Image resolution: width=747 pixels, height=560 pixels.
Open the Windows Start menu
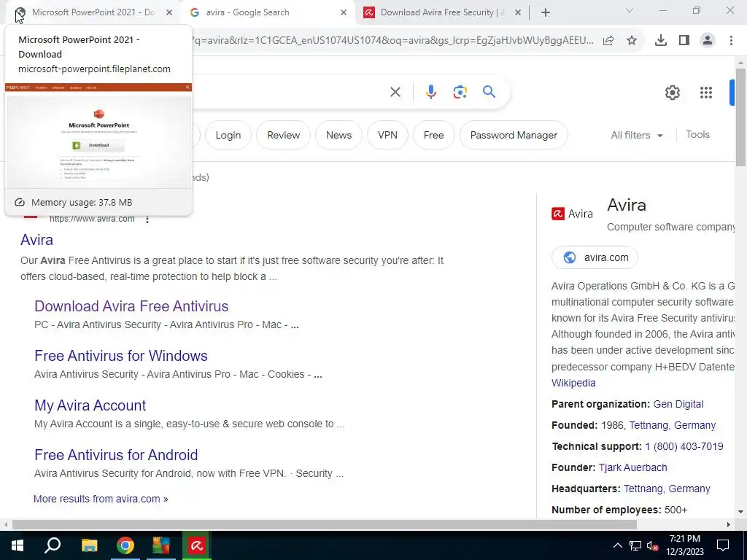(x=18, y=545)
